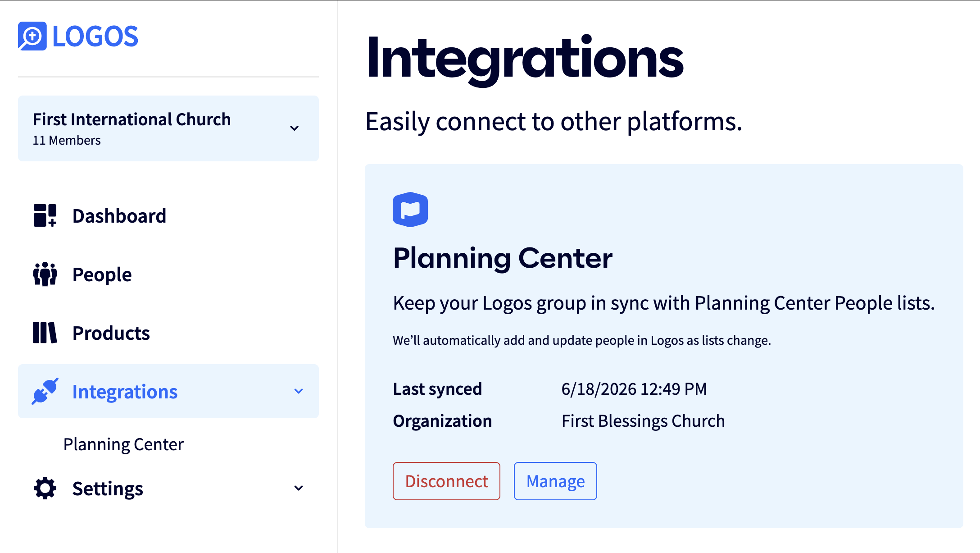Click the Organization label
Screen dimensions: 980x553
(x=442, y=421)
